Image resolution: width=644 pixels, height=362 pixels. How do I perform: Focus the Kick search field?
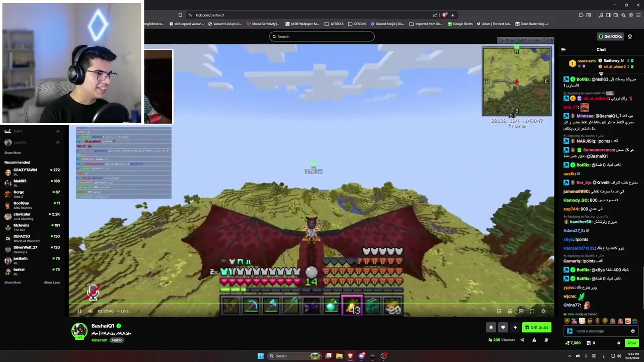[322, 36]
